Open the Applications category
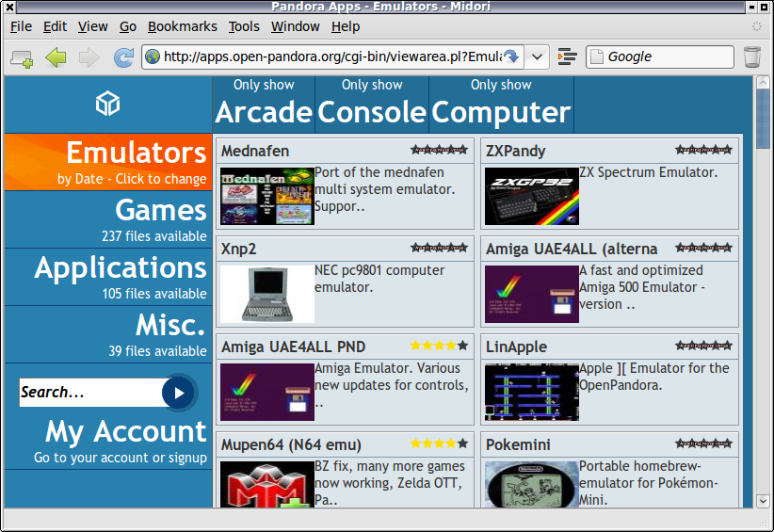The image size is (774, 532). pos(108,277)
